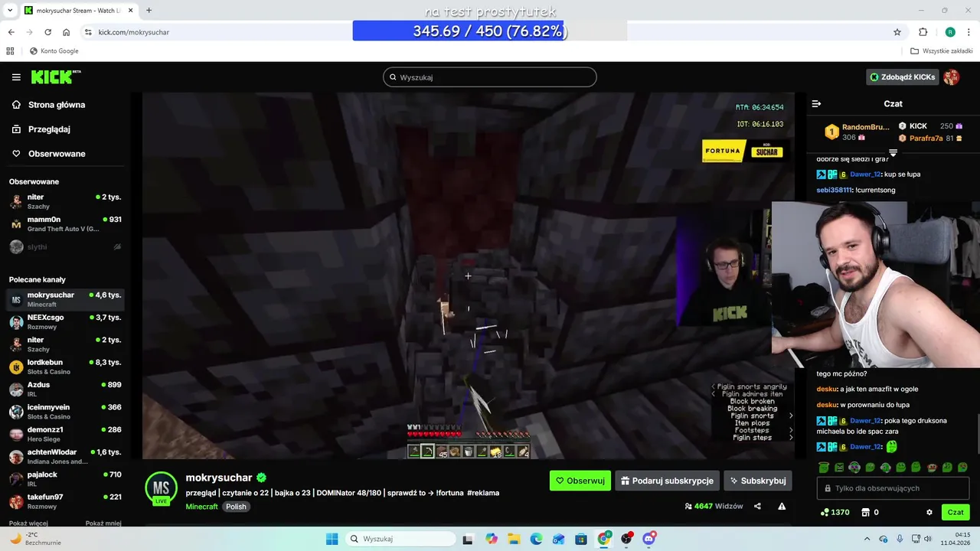Click the channel points balance 1370
The height and width of the screenshot is (551, 980).
835,512
